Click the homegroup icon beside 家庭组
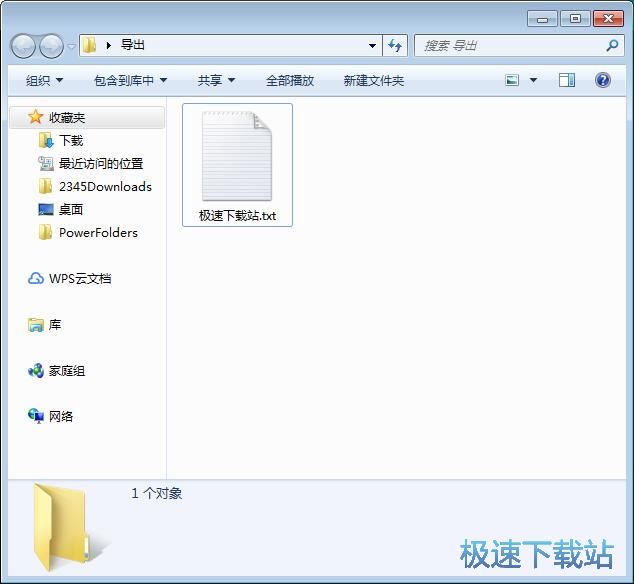This screenshot has height=584, width=634. 36,370
